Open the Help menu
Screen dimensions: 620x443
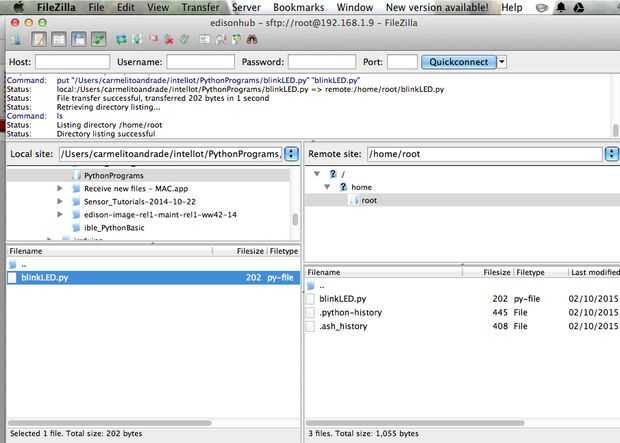click(512, 7)
